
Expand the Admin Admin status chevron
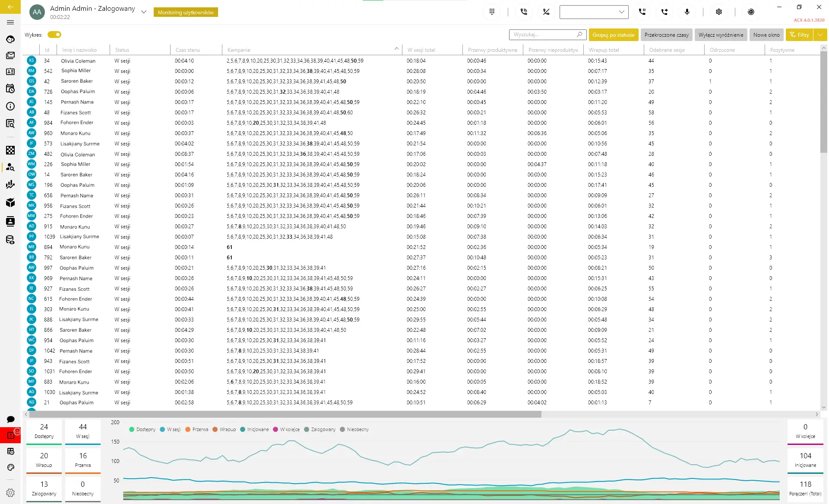[144, 12]
